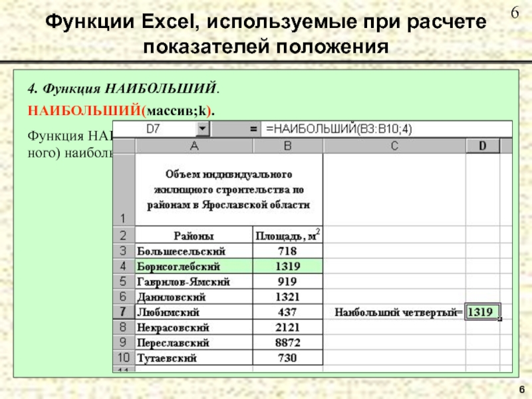Viewport: 532px width, 399px height.
Task: Select row 4 header
Action: 124,267
